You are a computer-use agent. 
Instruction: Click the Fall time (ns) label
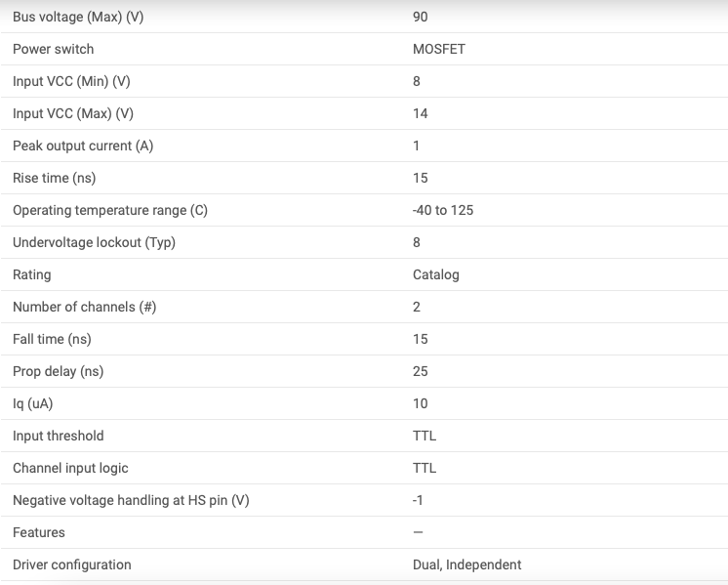pyautogui.click(x=52, y=339)
